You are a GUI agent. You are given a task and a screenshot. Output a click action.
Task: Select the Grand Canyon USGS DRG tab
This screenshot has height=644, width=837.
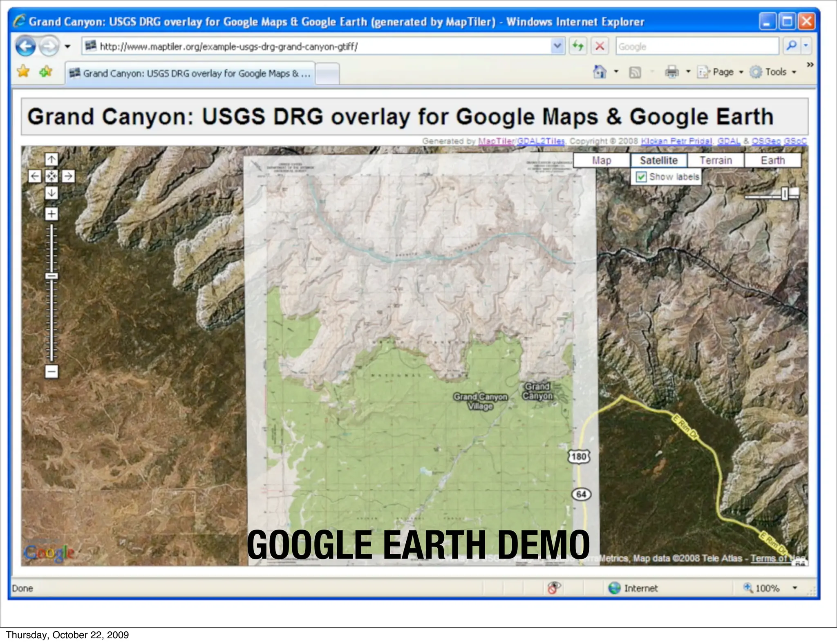click(x=190, y=73)
